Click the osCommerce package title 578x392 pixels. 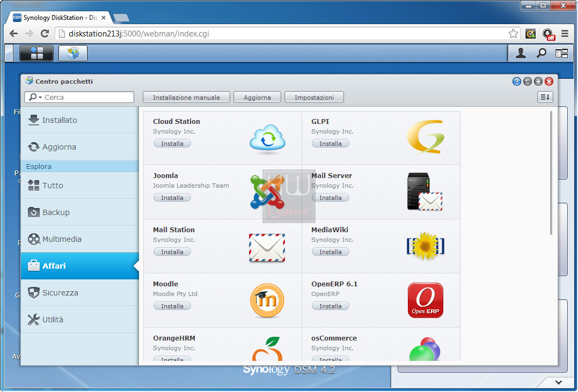(x=334, y=338)
